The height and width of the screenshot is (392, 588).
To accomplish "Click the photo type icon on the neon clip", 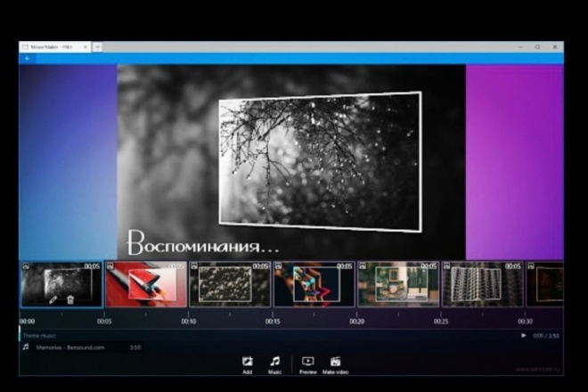I will click(278, 266).
